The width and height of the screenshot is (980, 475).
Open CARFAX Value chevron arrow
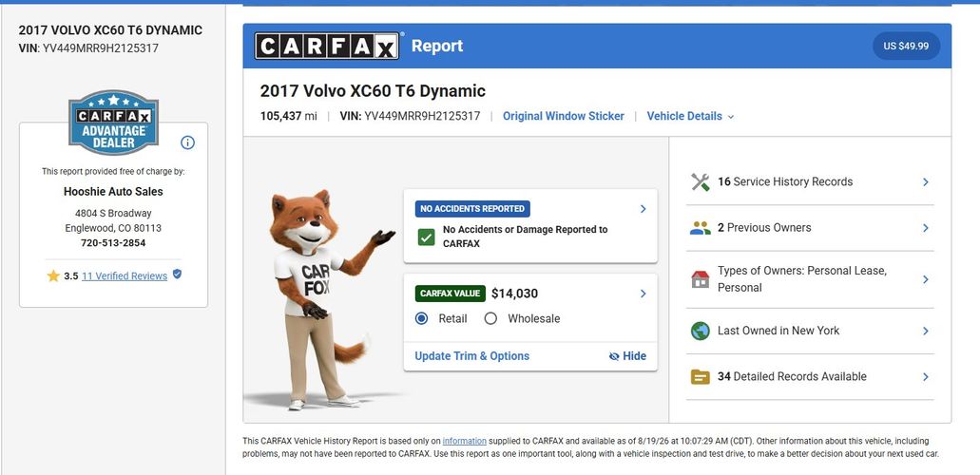[x=644, y=294]
